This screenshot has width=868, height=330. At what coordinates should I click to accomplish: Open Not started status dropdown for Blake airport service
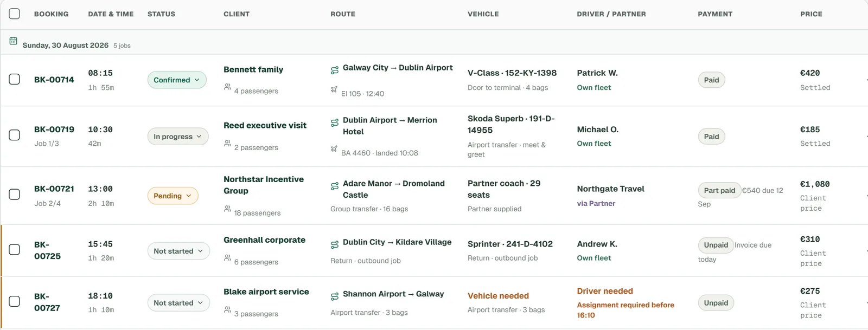[178, 303]
